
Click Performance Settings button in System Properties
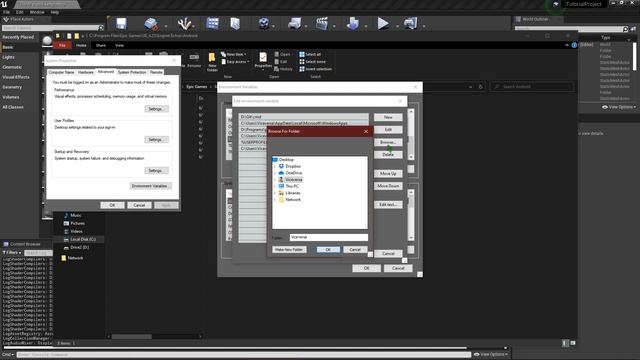coord(156,109)
